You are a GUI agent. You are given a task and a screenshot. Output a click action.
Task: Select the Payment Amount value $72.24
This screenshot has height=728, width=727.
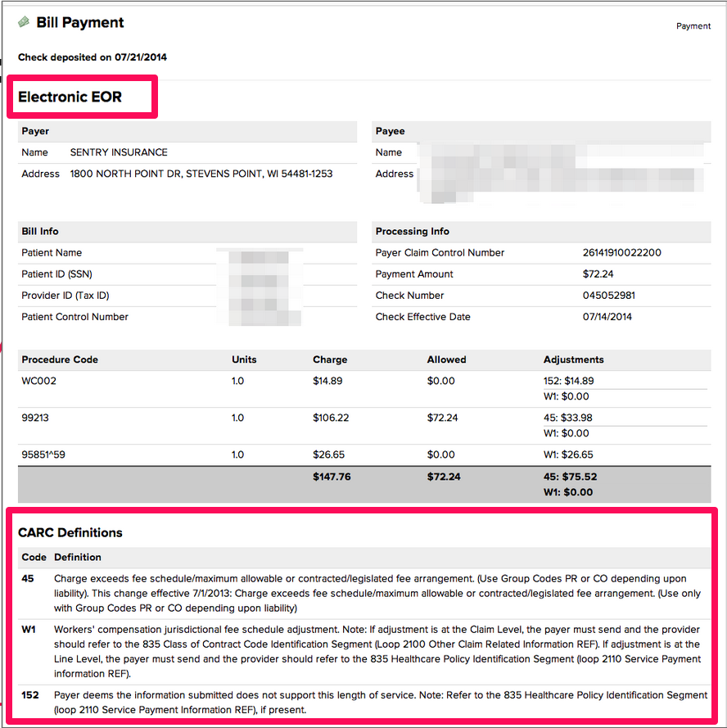pyautogui.click(x=598, y=274)
